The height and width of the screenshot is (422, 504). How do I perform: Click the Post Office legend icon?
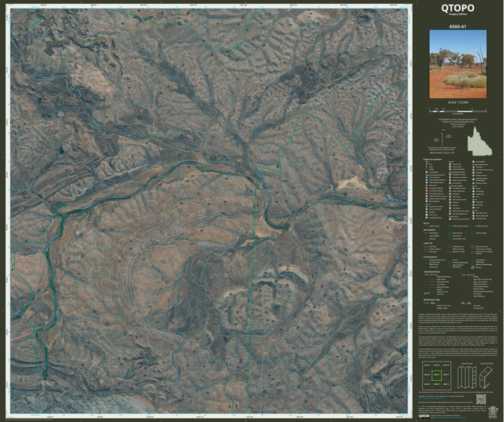click(450, 197)
